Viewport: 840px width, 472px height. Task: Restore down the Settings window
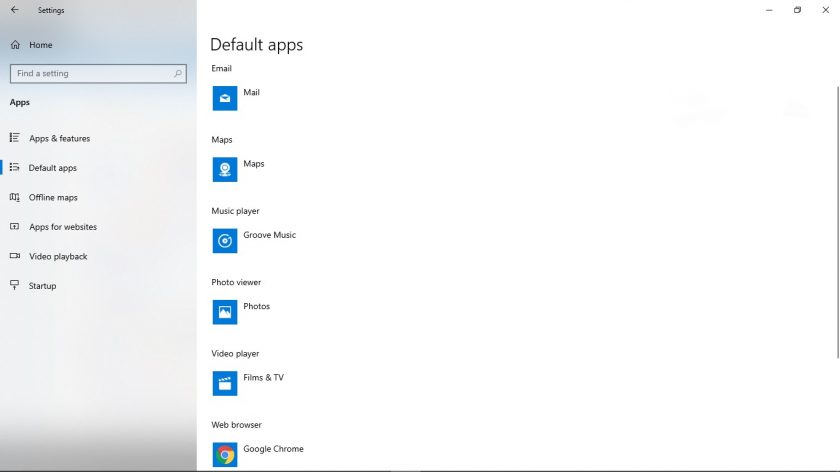coord(797,10)
